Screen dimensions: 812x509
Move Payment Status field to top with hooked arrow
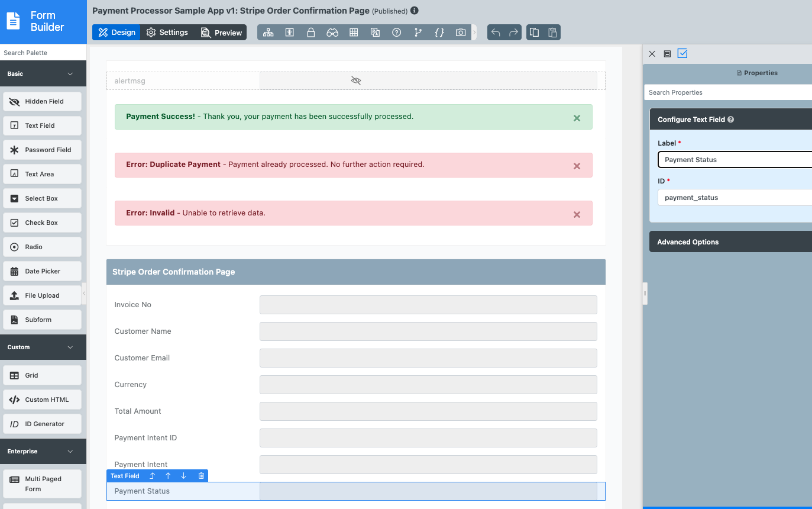pyautogui.click(x=152, y=476)
